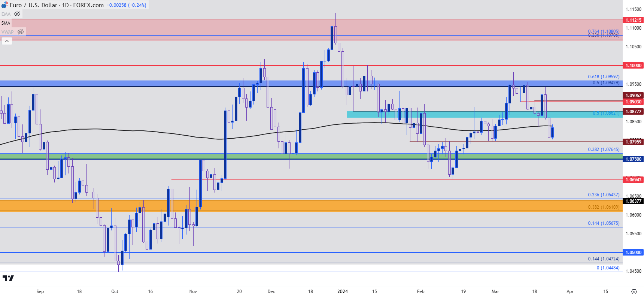This screenshot has width=644, height=296.
Task: Select the orange support zone rectangle
Action: click(x=311, y=206)
